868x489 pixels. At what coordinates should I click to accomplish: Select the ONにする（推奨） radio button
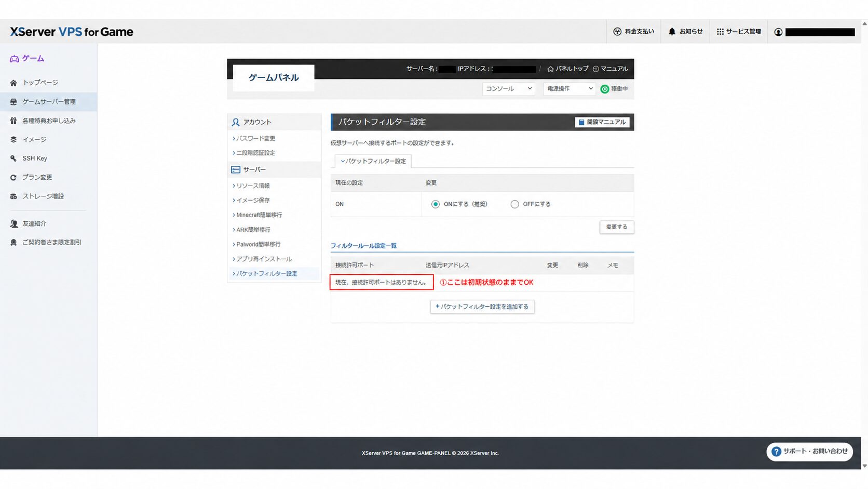coord(436,204)
